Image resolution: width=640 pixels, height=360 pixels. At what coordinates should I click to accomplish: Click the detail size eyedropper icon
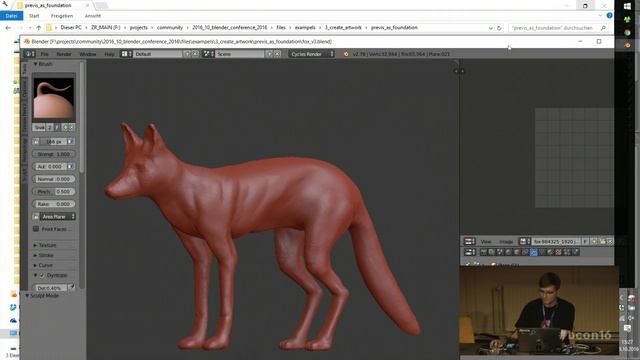coord(72,287)
